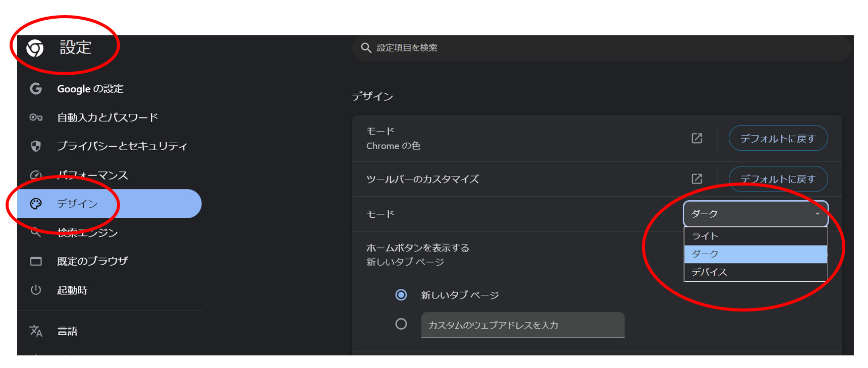Viewport: 868px width, 368px height.
Task: Click the power icon for 起動時
Action: 36,290
